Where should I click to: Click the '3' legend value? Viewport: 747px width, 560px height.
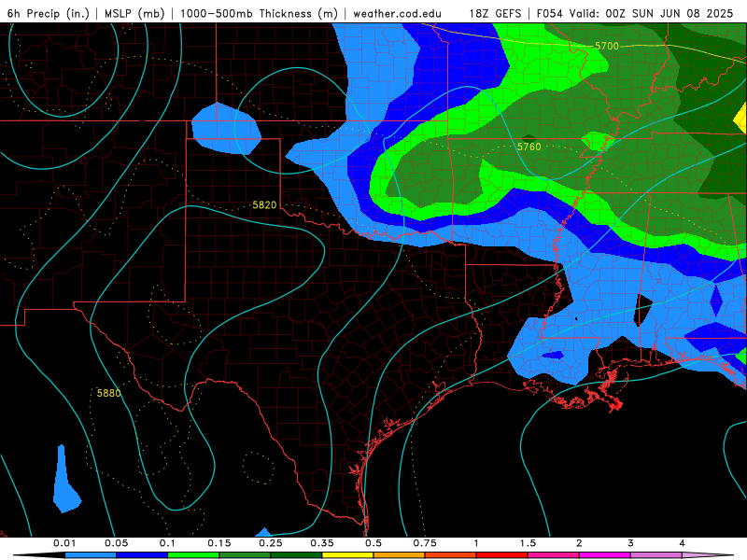pyautogui.click(x=631, y=543)
